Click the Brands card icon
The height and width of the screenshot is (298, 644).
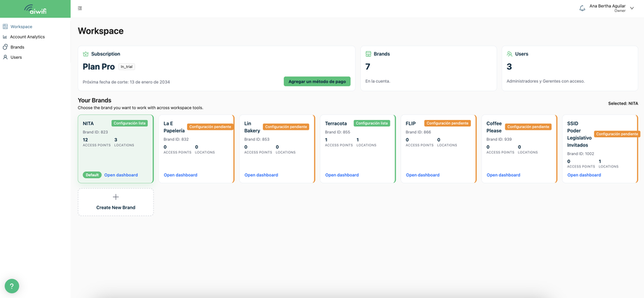coord(369,54)
